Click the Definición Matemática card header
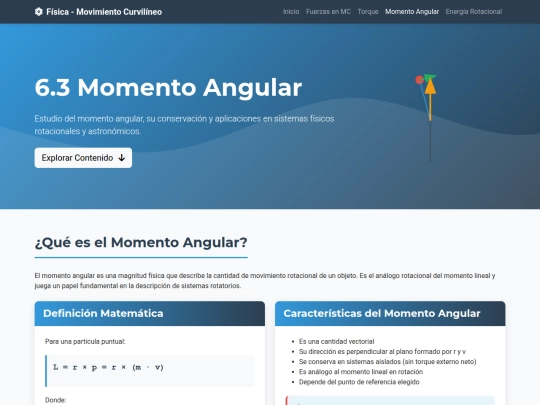The height and width of the screenshot is (405, 540). pos(150,313)
